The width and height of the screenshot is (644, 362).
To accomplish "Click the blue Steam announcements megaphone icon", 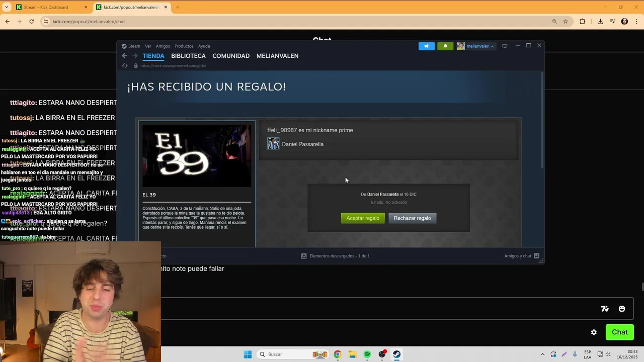I will [426, 46].
